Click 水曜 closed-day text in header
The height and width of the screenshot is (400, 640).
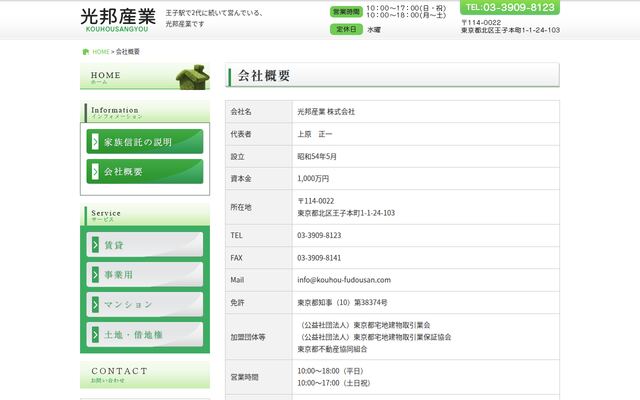pos(374,30)
